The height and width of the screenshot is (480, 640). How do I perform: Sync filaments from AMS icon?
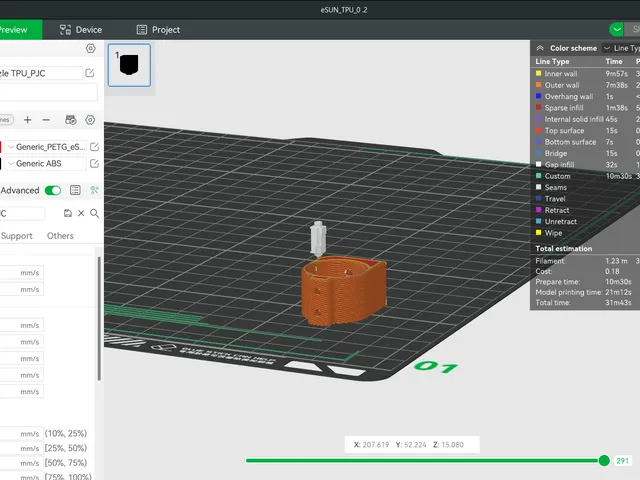click(71, 120)
